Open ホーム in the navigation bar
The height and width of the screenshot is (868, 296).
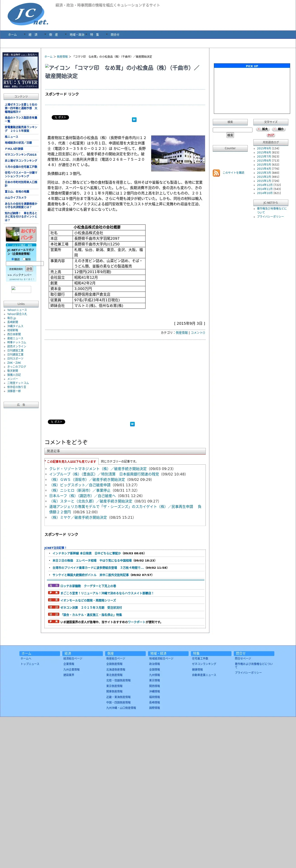12,35
